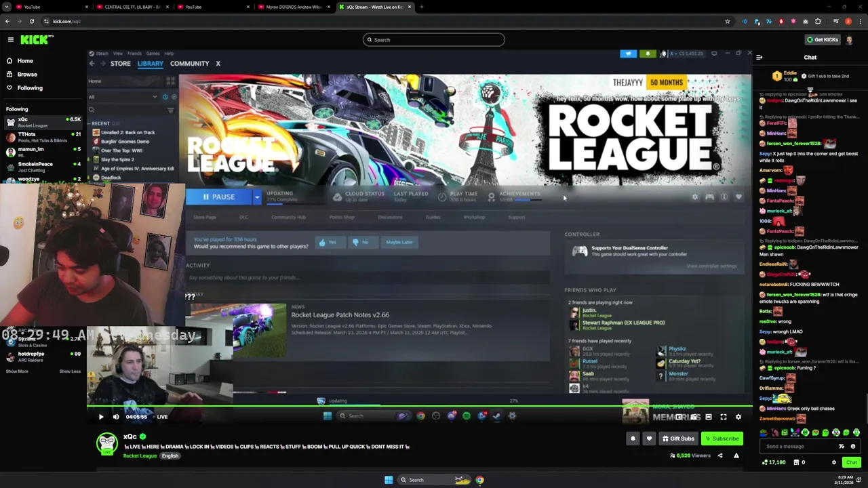Go back in the browser

(7, 21)
